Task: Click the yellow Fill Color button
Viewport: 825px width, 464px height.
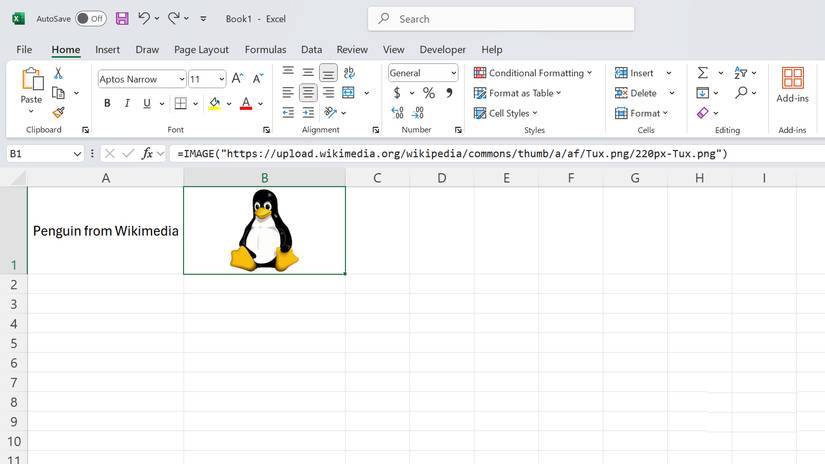Action: click(x=215, y=103)
